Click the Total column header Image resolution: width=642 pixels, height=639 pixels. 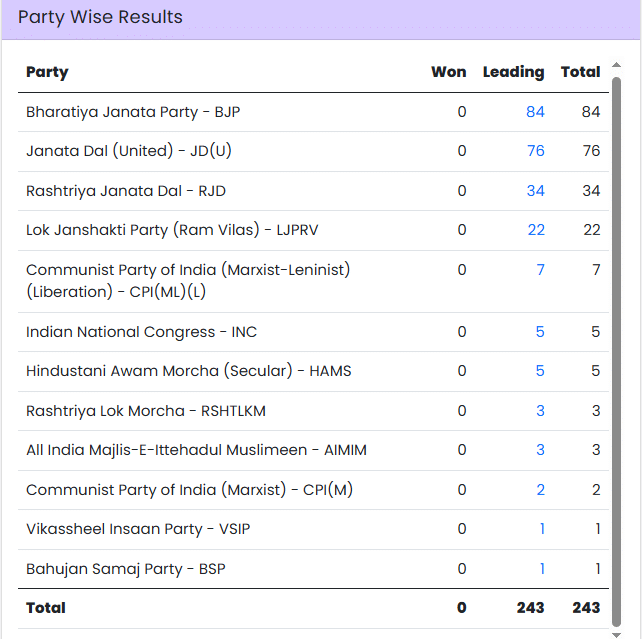(580, 72)
